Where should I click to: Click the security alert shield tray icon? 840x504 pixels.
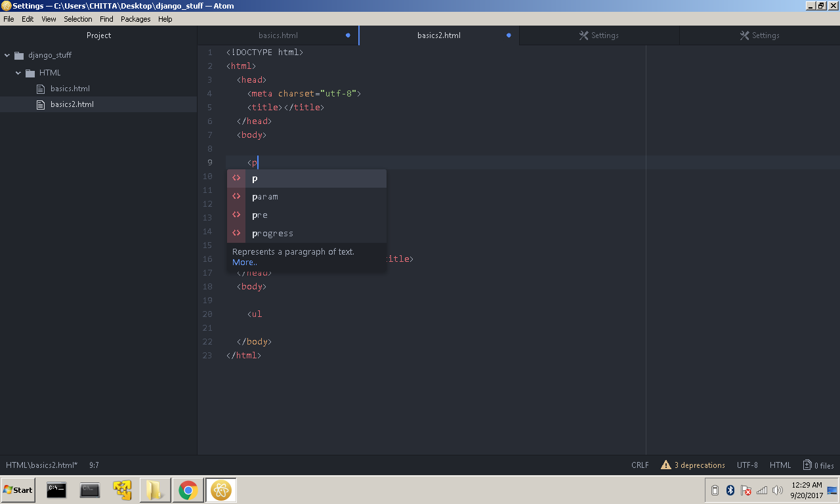point(746,490)
